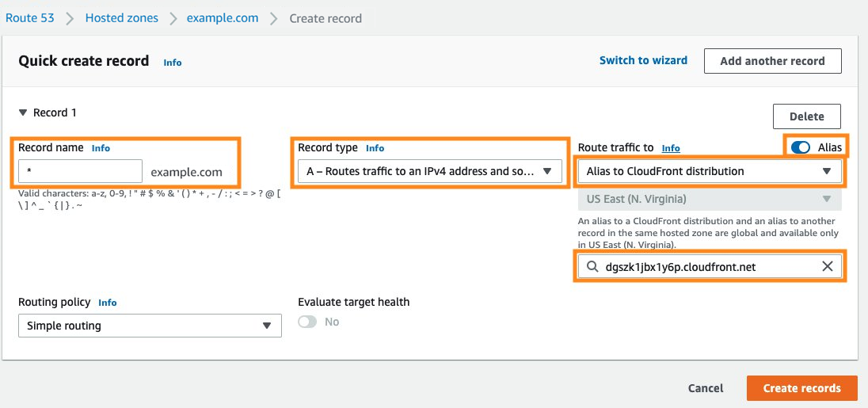Collapse the Record 1 section triangle
This screenshot has height=408, width=868.
[x=23, y=113]
